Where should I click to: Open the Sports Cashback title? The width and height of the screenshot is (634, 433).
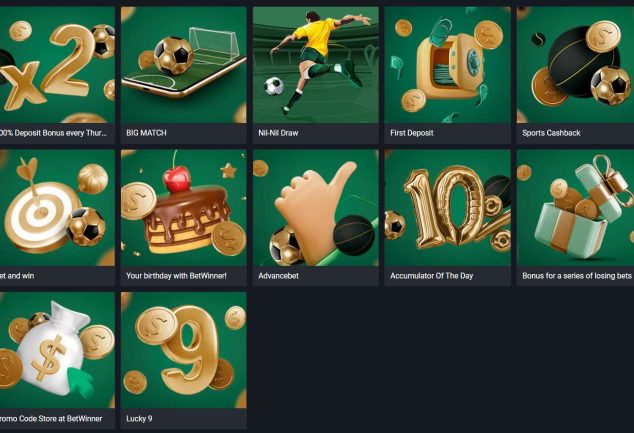point(551,133)
